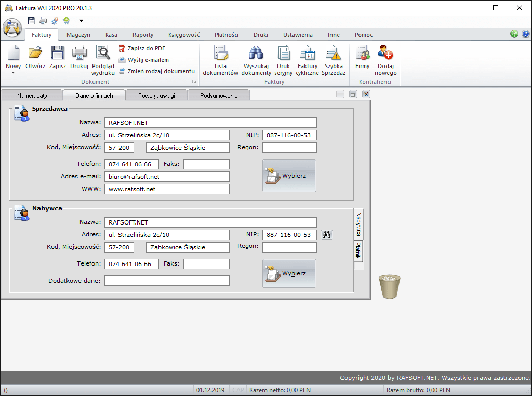The image size is (532, 396).
Task: Select the Dane o firmach tab
Action: pos(94,95)
